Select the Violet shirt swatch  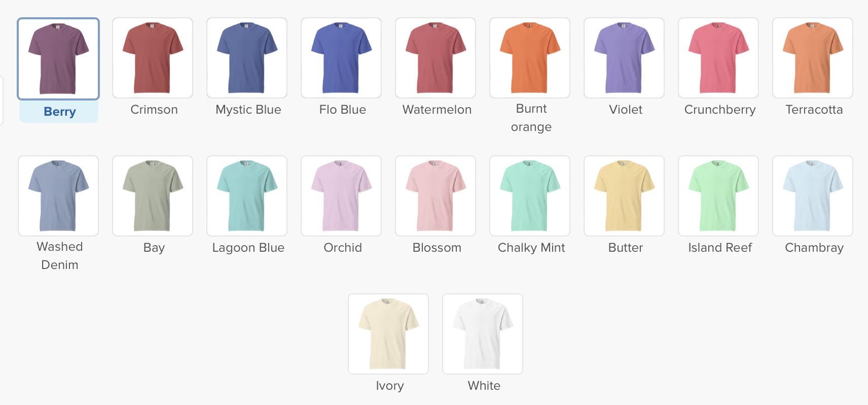(624, 58)
